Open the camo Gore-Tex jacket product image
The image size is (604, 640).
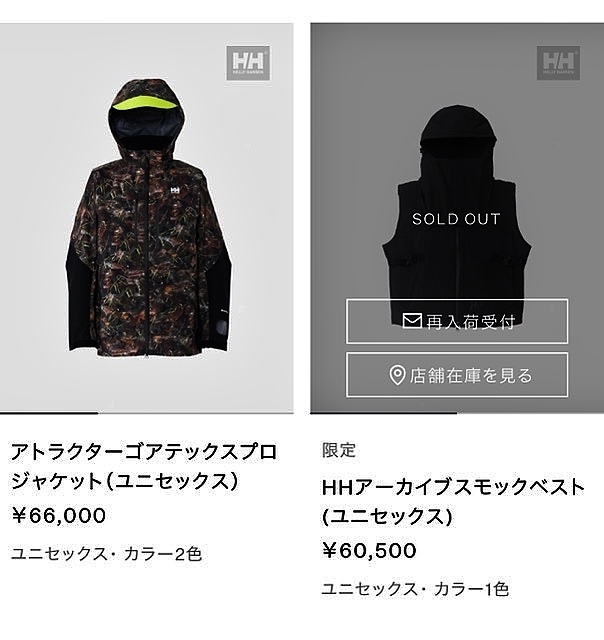click(x=147, y=218)
